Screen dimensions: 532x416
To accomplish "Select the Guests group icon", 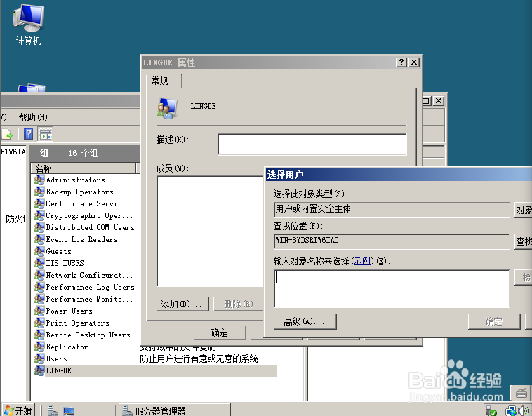I will 39,251.
